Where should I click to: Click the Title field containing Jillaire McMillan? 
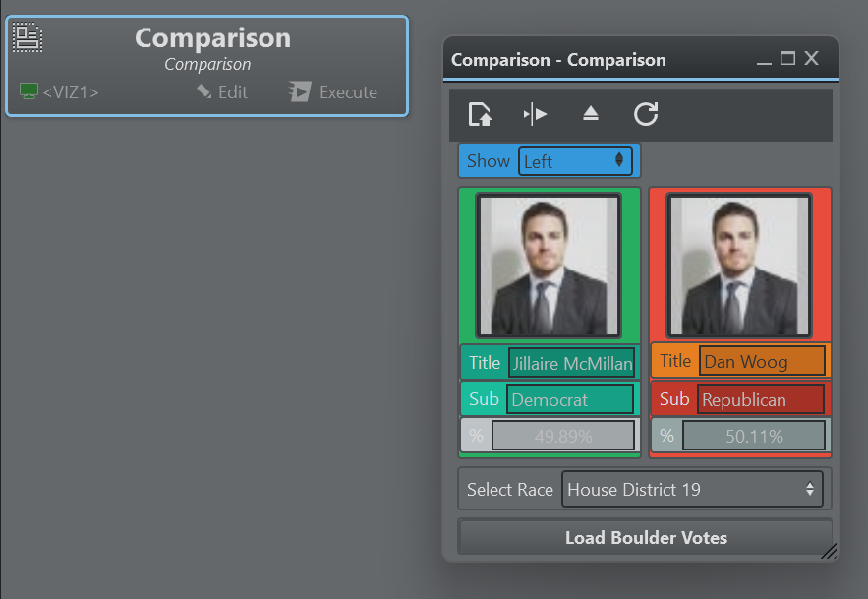571,363
